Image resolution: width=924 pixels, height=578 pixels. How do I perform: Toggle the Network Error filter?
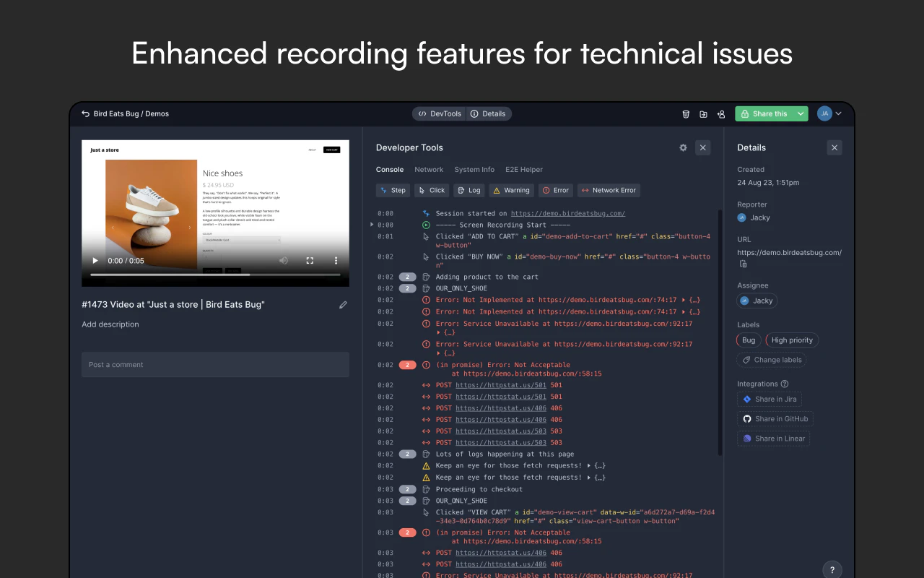(x=609, y=191)
